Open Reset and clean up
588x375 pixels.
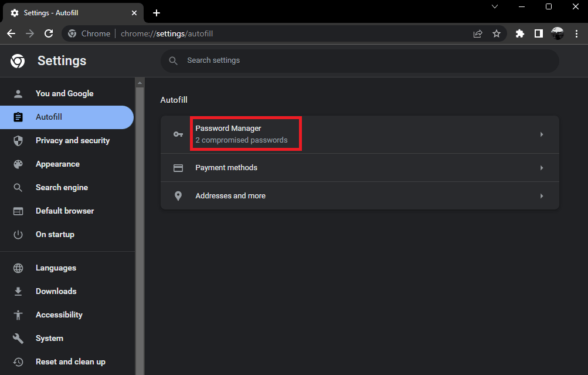point(67,362)
